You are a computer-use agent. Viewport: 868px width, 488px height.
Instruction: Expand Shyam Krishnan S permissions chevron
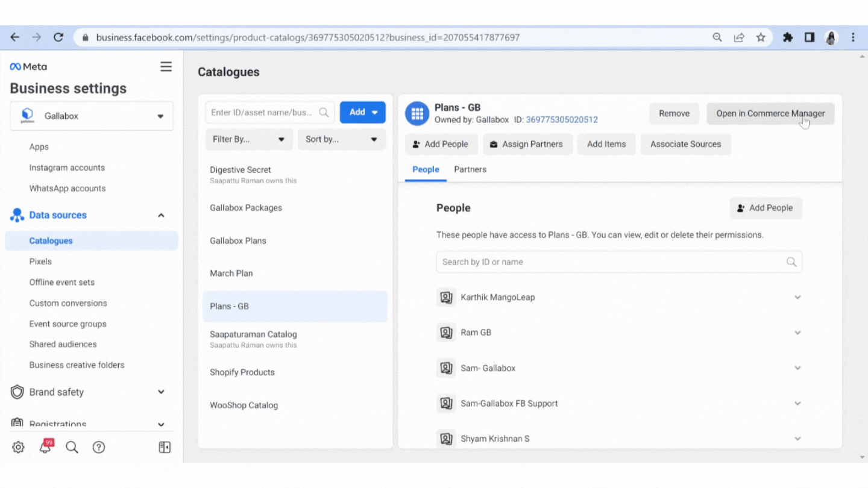(797, 439)
